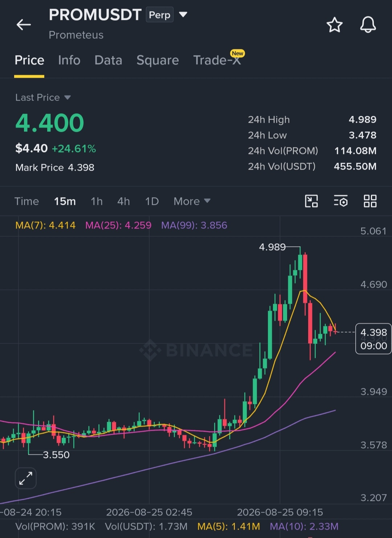Screen dimensions: 392x538
Task: Tap the 24h High value 4.989
Action: [362, 120]
